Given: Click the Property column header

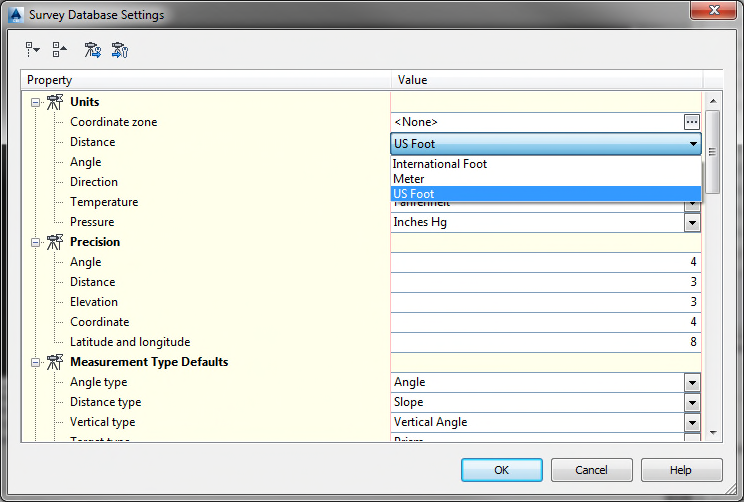Looking at the screenshot, I should (x=206, y=80).
